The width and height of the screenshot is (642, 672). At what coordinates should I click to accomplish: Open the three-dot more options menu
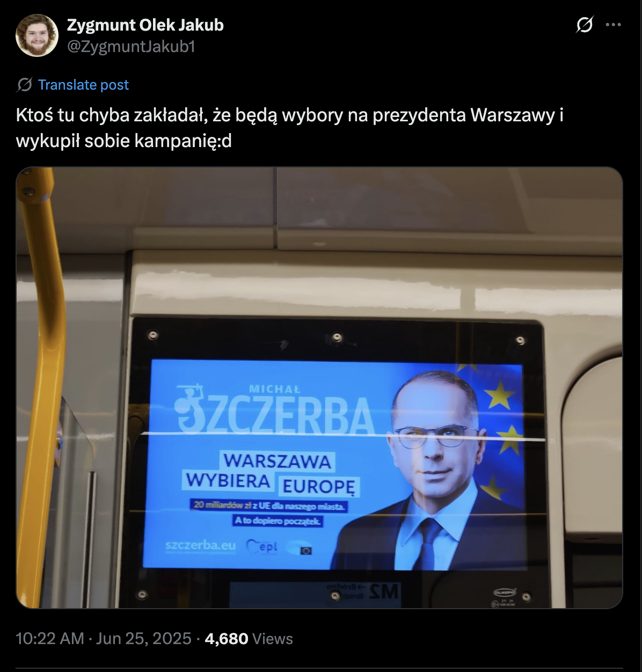613,25
